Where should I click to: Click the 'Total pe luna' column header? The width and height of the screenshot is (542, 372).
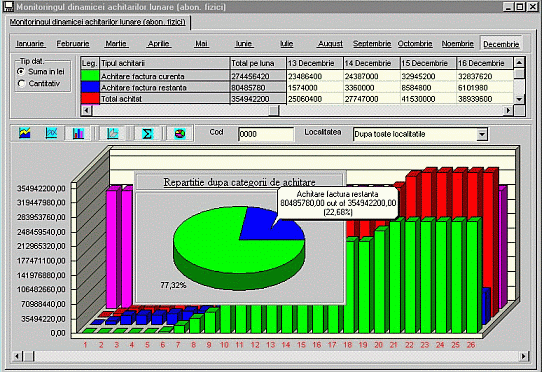tap(258, 63)
